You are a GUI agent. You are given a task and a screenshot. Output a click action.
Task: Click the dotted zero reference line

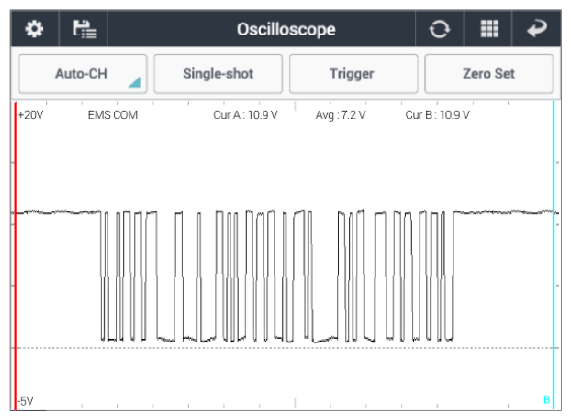click(286, 348)
